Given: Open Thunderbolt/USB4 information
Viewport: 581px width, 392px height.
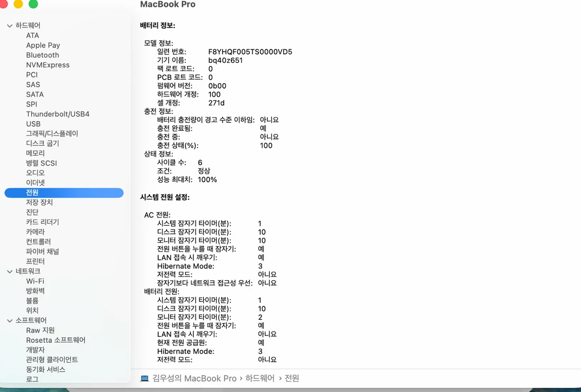Looking at the screenshot, I should pyautogui.click(x=58, y=114).
